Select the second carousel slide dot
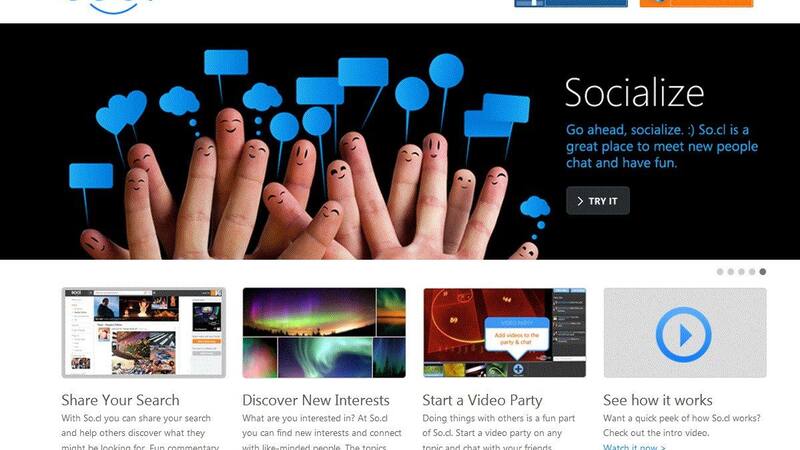 coord(731,272)
